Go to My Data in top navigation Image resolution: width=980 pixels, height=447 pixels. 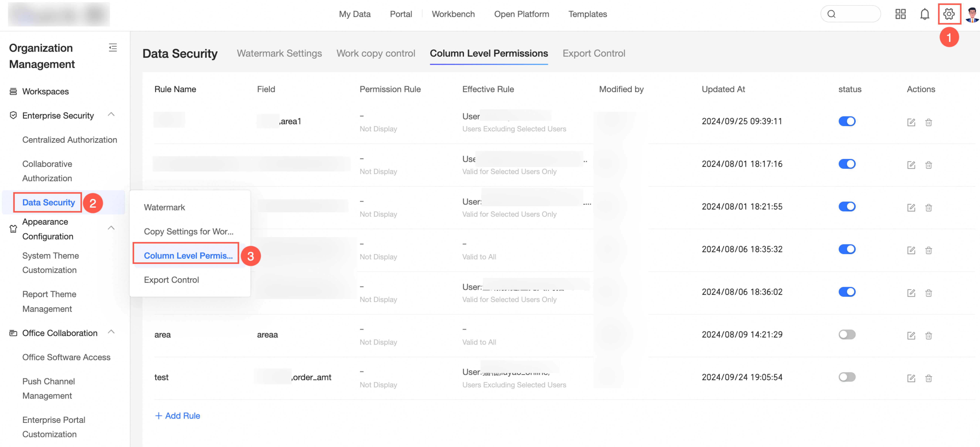[355, 14]
